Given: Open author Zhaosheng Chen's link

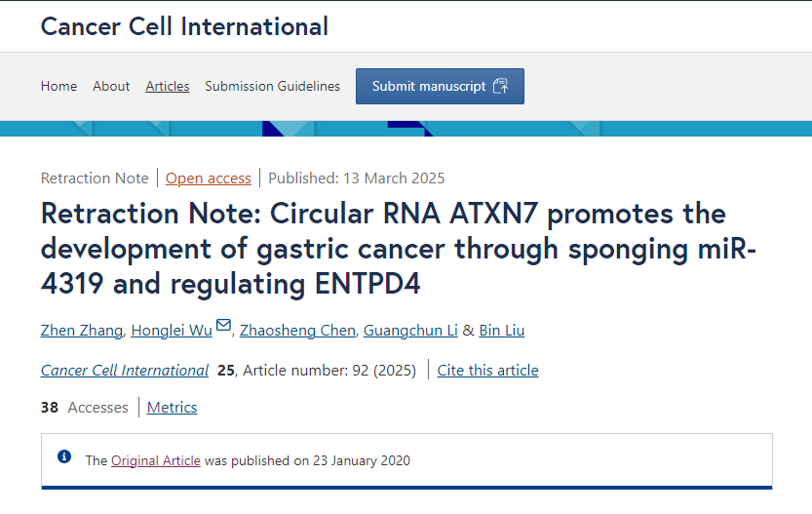Looking at the screenshot, I should tap(297, 331).
